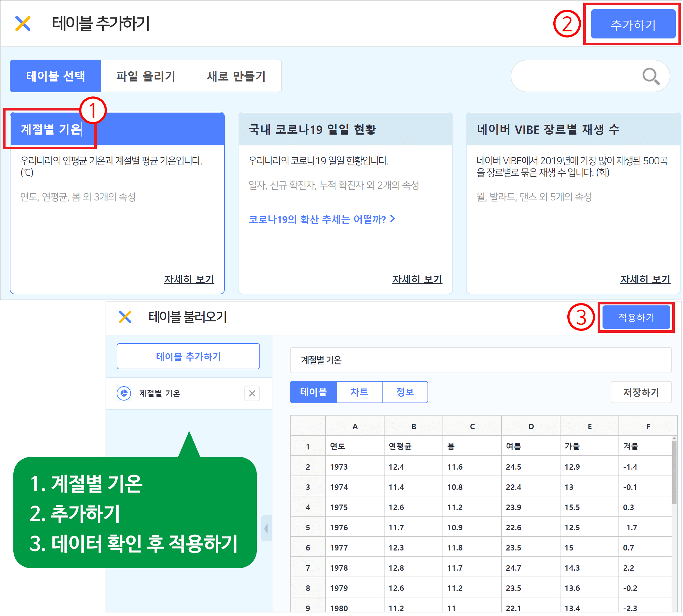Open the 새로 만들기 tab
683x616 pixels.
(x=236, y=76)
